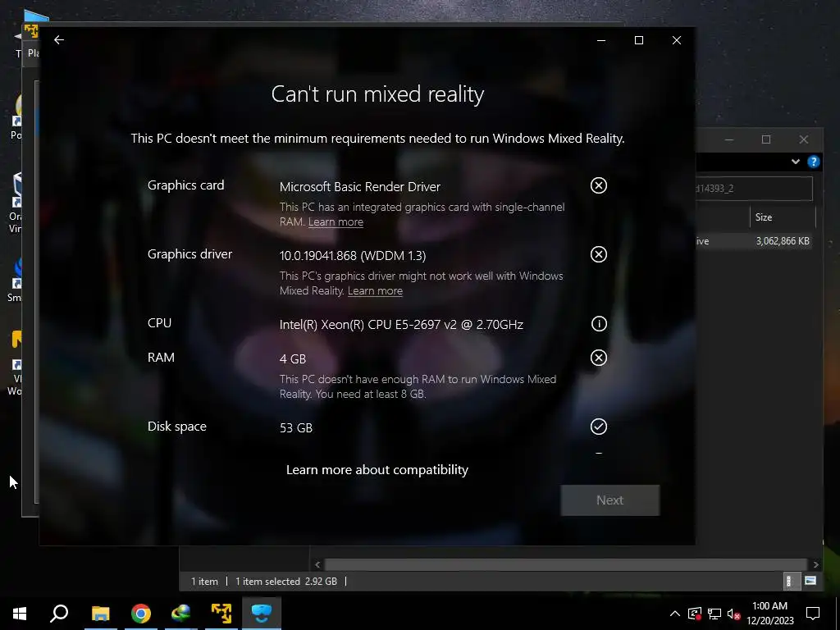
Task: Open clock showing 1:00 AM 12/20/2023
Action: 769,614
